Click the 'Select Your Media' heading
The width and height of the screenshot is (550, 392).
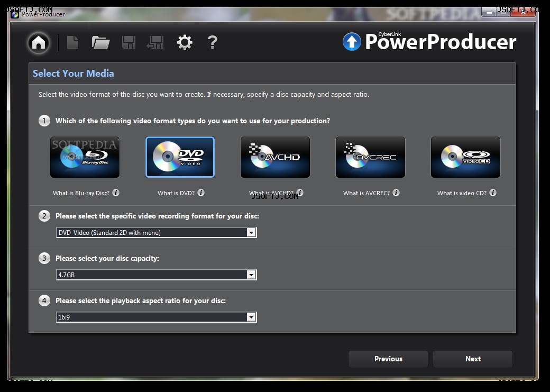click(x=74, y=74)
